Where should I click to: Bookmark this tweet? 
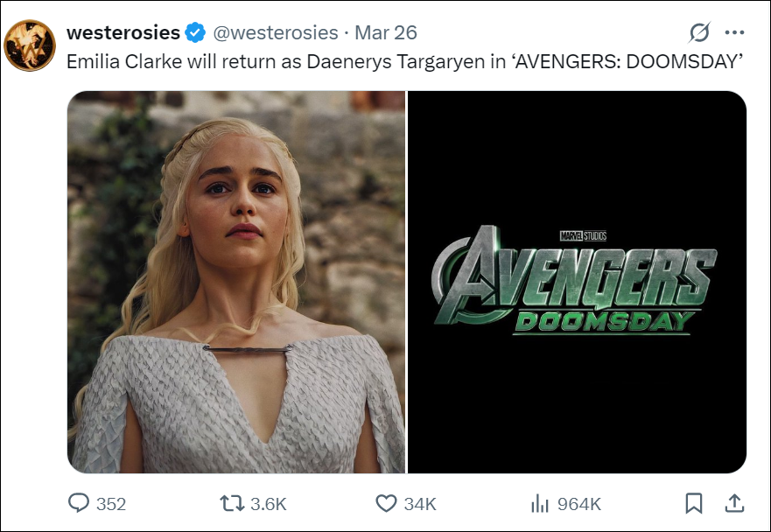pyautogui.click(x=693, y=502)
